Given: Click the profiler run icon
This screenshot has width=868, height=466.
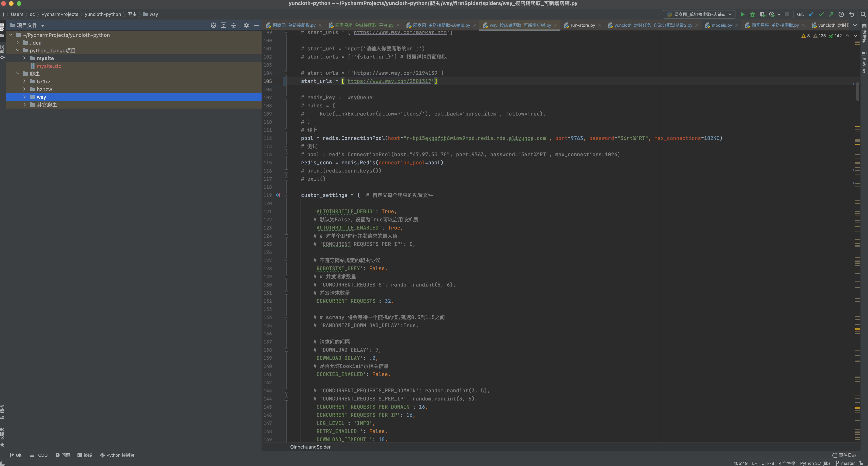Looking at the screenshot, I should coord(772,15).
